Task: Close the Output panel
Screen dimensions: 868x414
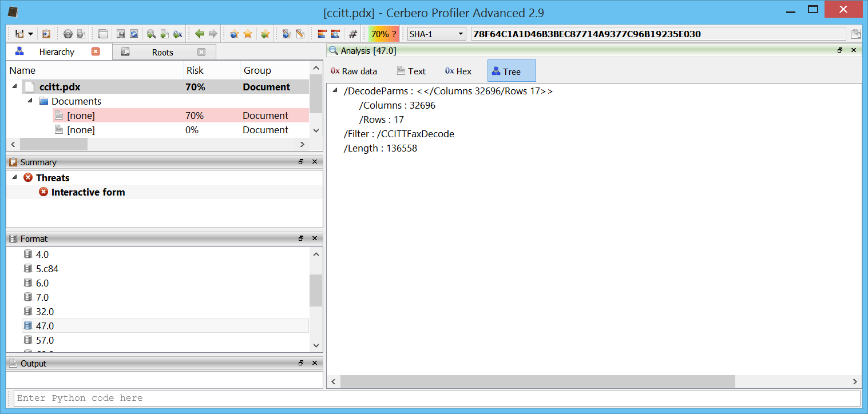Action: coord(314,363)
